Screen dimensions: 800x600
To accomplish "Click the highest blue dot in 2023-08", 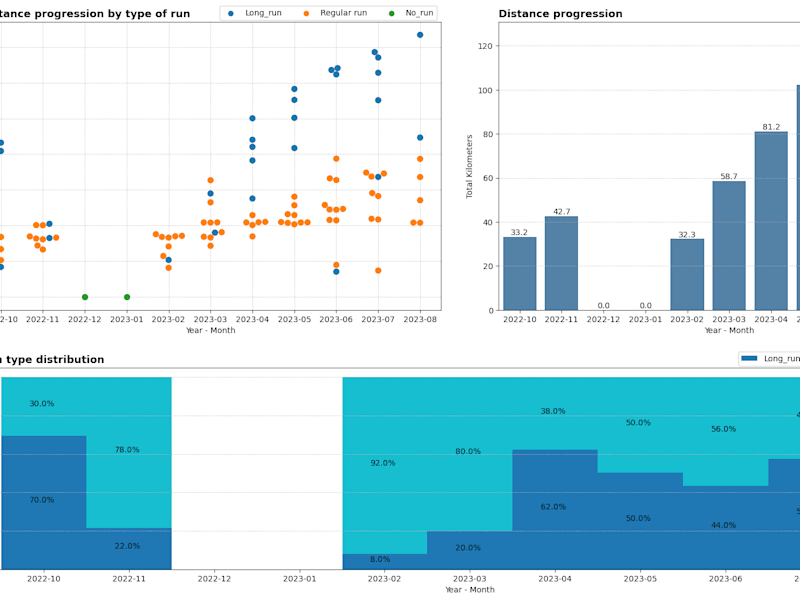I will pyautogui.click(x=420, y=35).
